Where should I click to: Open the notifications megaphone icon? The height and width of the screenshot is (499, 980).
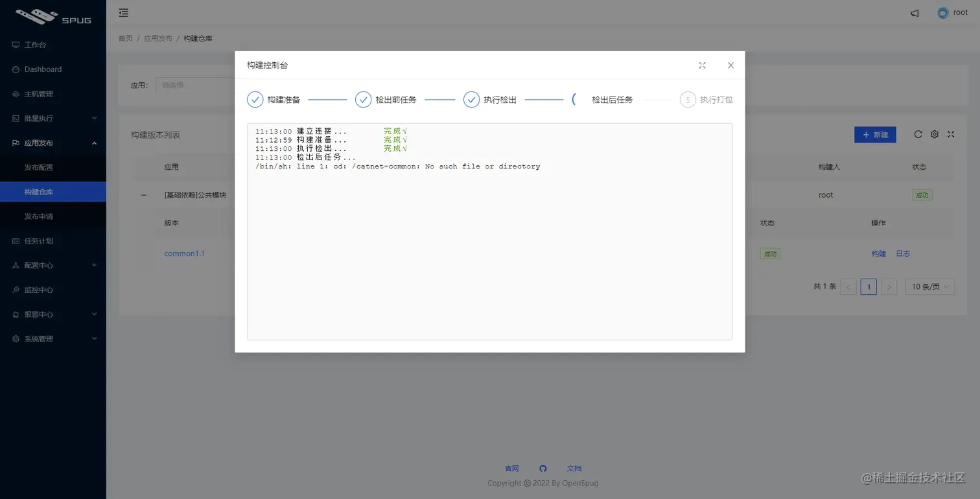tap(915, 13)
